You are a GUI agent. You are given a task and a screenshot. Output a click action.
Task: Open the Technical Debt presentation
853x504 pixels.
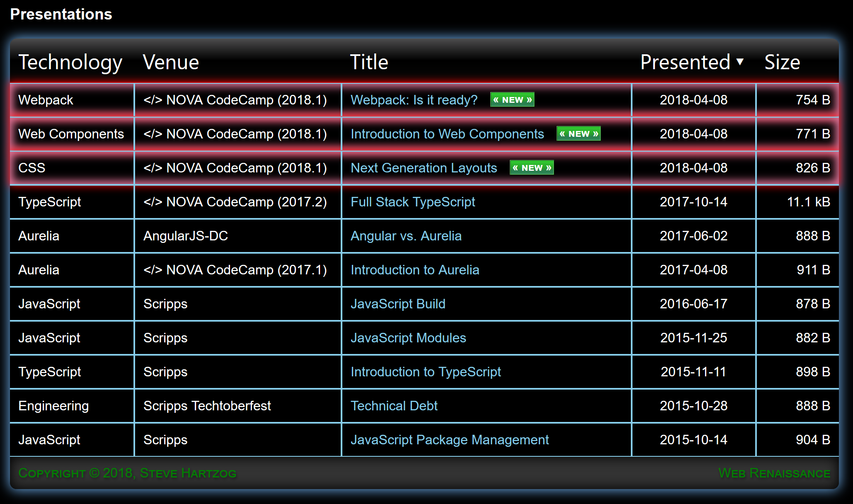394,406
